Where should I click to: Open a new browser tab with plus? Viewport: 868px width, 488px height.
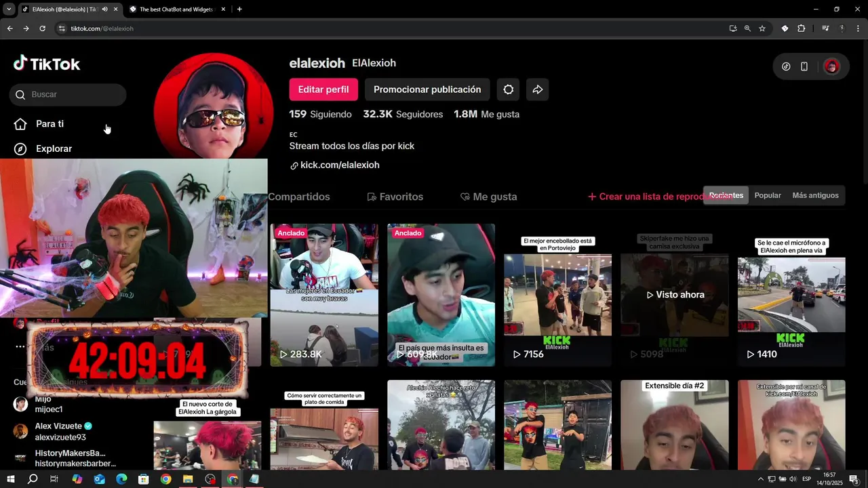click(x=239, y=9)
